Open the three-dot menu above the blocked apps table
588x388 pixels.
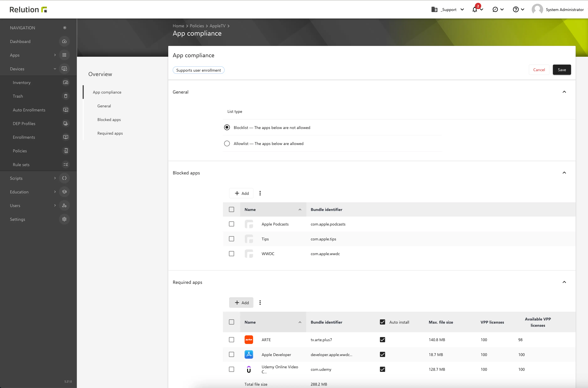point(260,193)
